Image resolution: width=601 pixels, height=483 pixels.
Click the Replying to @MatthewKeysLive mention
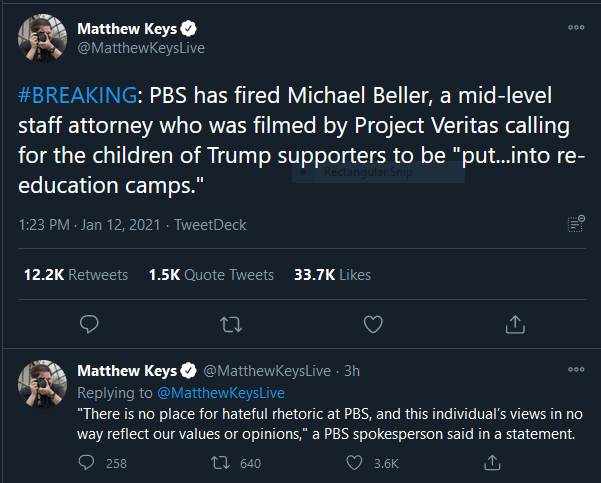[x=220, y=393]
